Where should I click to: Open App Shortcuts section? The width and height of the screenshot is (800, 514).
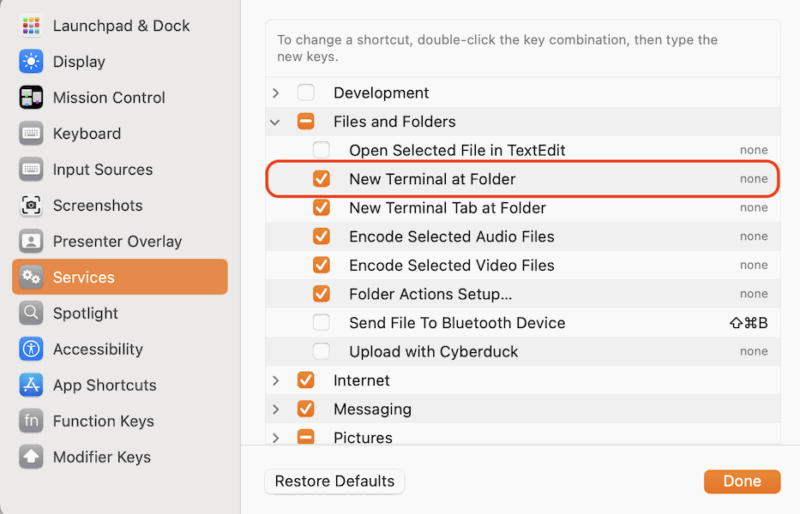[120, 385]
